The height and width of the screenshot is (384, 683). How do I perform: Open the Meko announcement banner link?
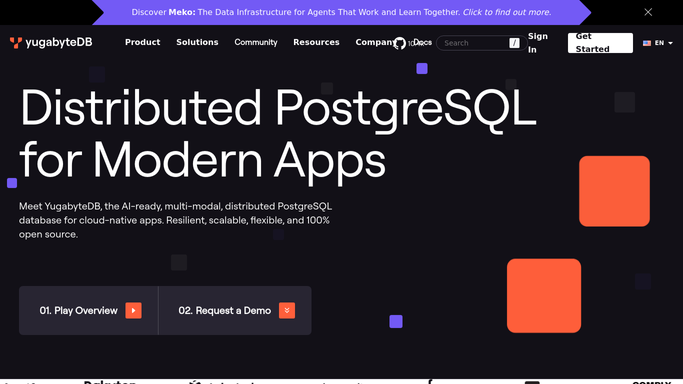click(342, 12)
